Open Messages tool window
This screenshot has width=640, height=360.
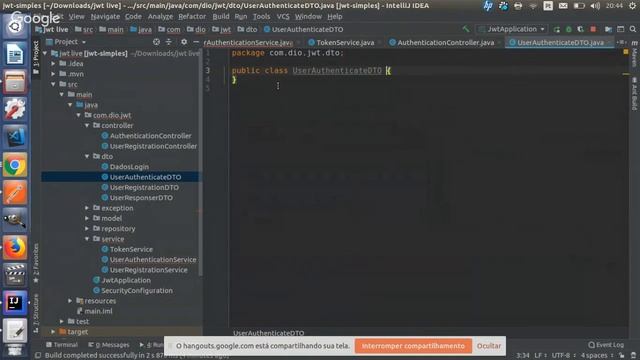pyautogui.click(x=109, y=345)
